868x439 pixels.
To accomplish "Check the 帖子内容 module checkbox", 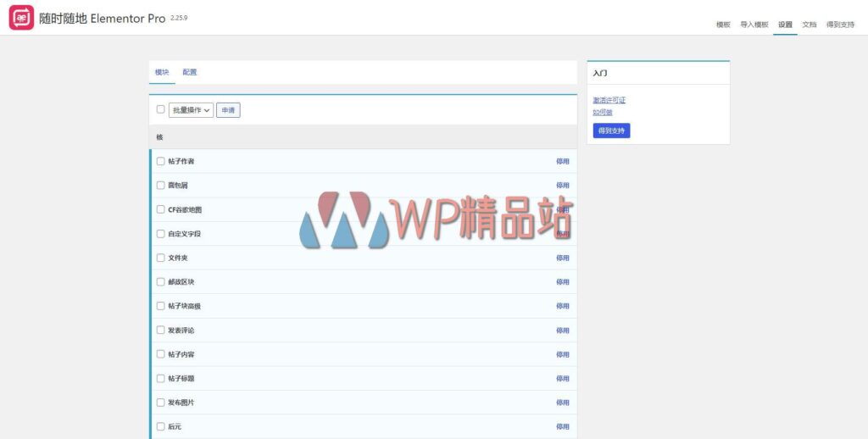I will [x=160, y=354].
